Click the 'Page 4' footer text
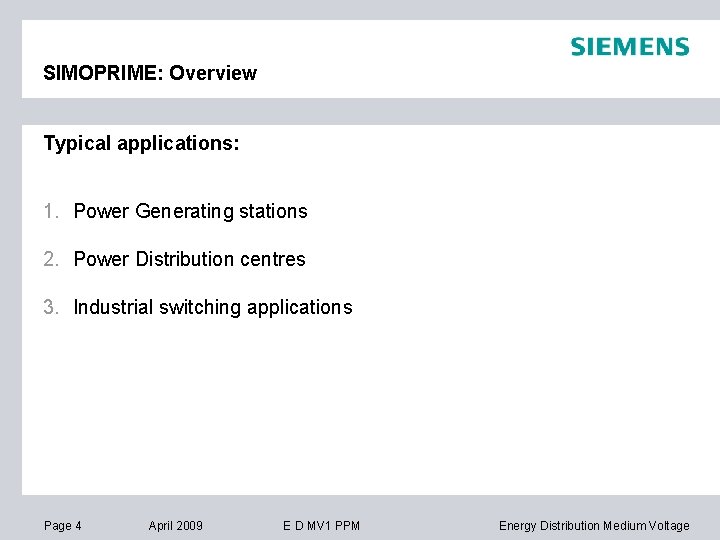Screen dimensions: 720x540 [x=62, y=526]
